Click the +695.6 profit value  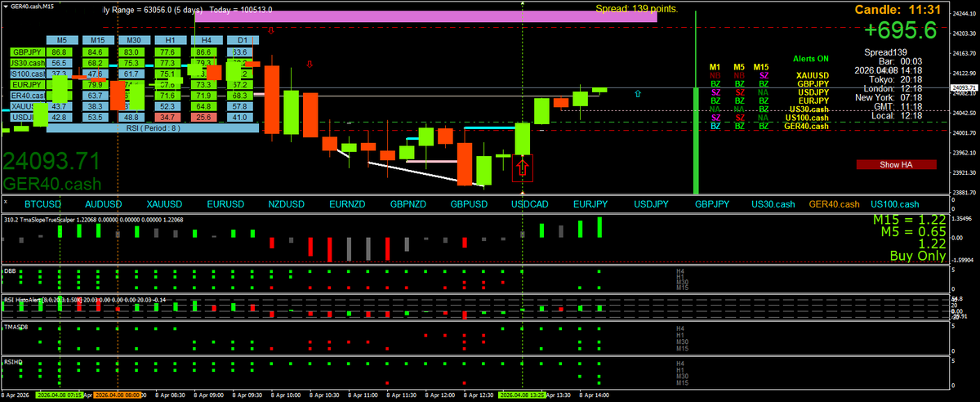tap(901, 30)
